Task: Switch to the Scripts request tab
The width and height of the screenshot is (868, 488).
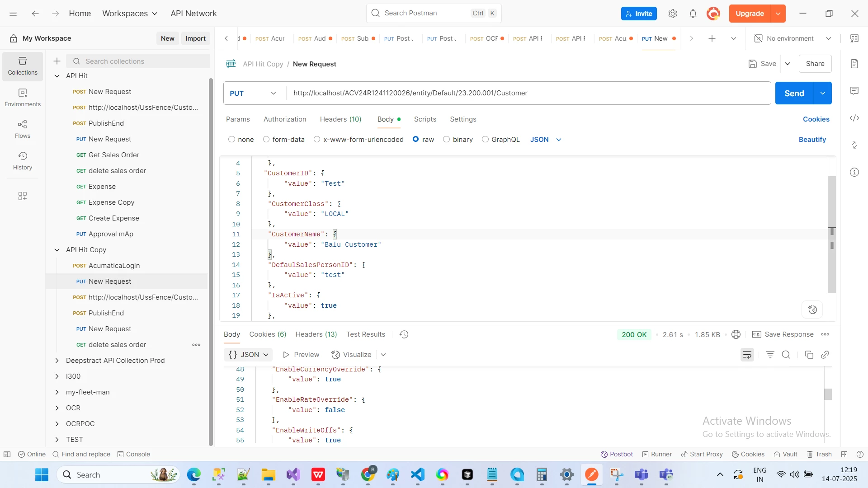Action: tap(425, 119)
